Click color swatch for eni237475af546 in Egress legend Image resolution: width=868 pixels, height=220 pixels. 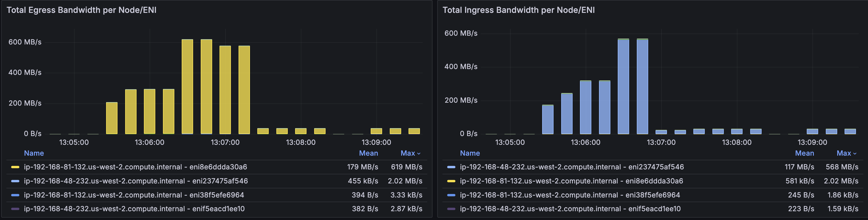pyautogui.click(x=15, y=181)
